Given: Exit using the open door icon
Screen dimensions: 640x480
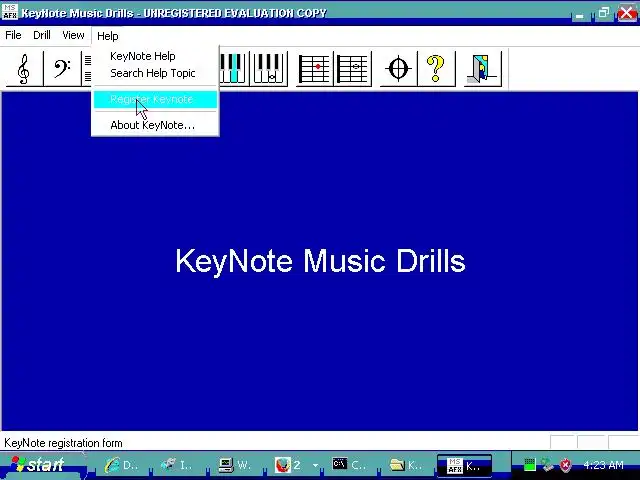Looking at the screenshot, I should (483, 69).
